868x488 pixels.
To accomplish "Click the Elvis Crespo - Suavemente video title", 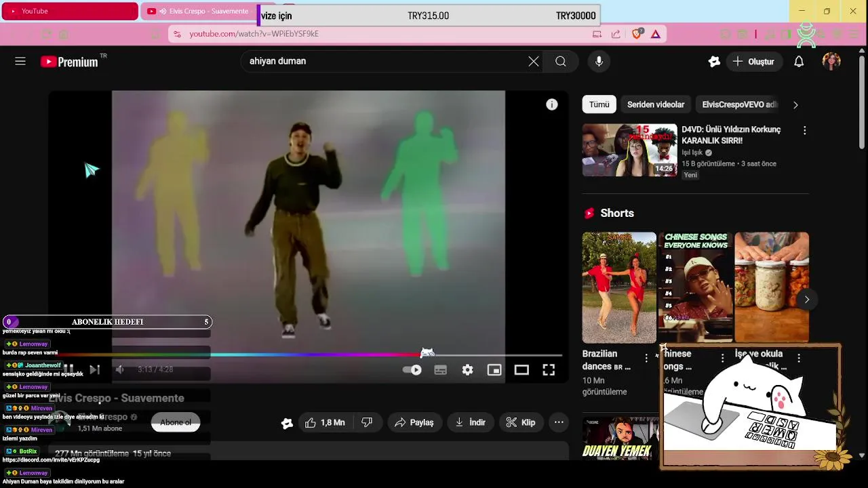I will (116, 398).
